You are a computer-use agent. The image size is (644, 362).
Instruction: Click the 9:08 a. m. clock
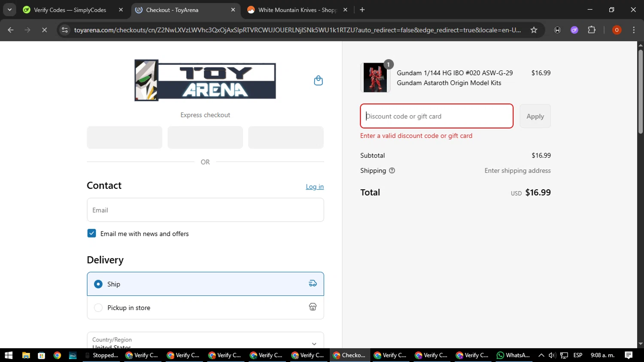(603, 355)
